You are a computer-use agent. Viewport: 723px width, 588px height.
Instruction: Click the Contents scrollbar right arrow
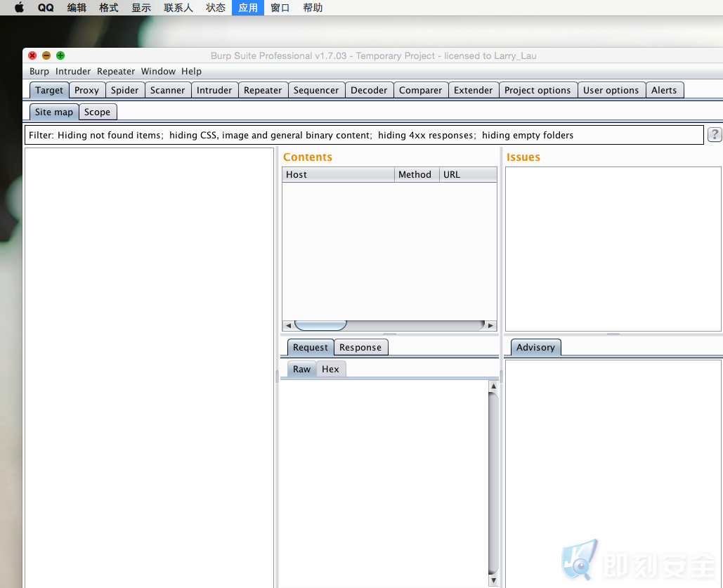(x=490, y=325)
